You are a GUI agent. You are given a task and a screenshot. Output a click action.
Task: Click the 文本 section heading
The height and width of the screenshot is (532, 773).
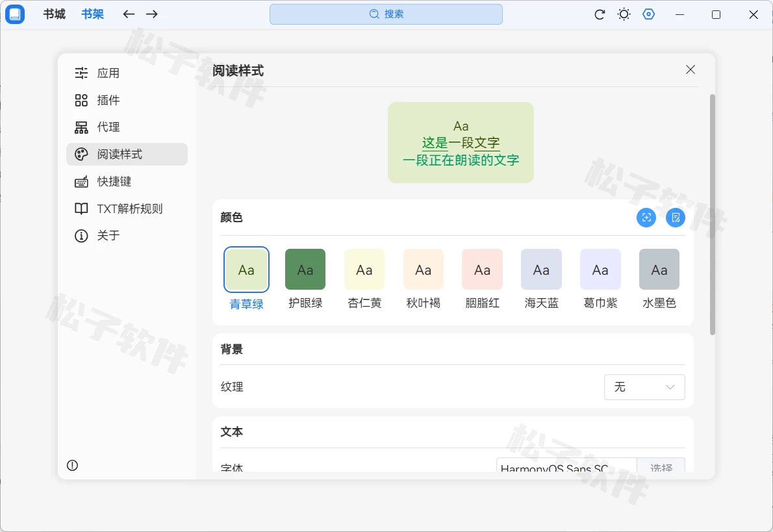tap(232, 432)
